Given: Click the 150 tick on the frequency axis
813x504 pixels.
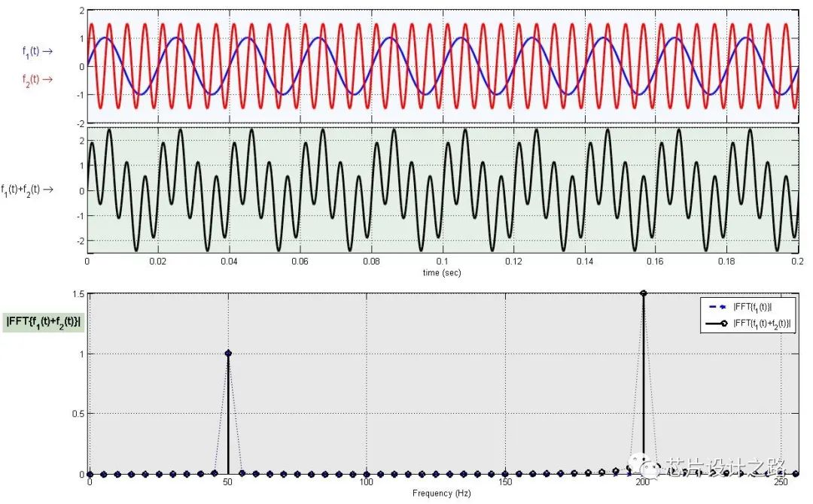Looking at the screenshot, I should (505, 481).
